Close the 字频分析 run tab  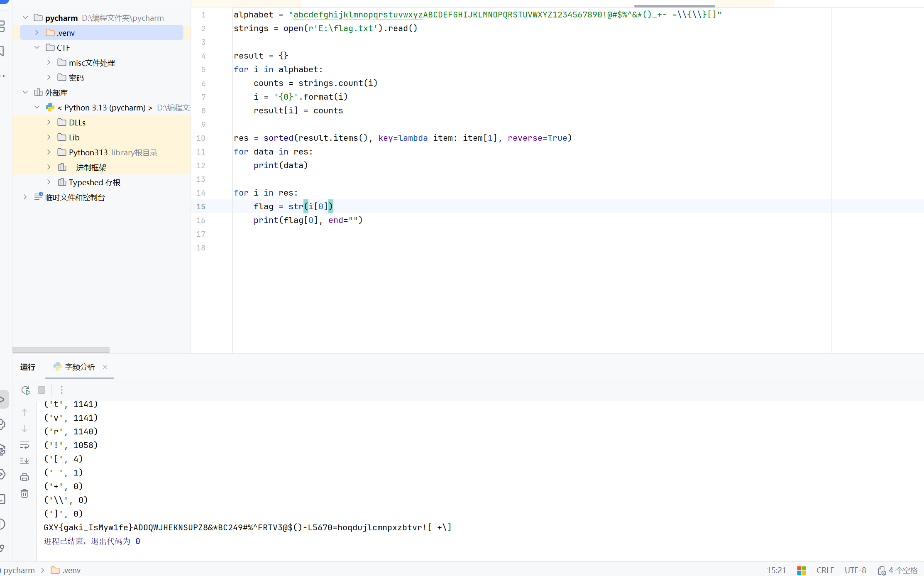click(x=105, y=367)
